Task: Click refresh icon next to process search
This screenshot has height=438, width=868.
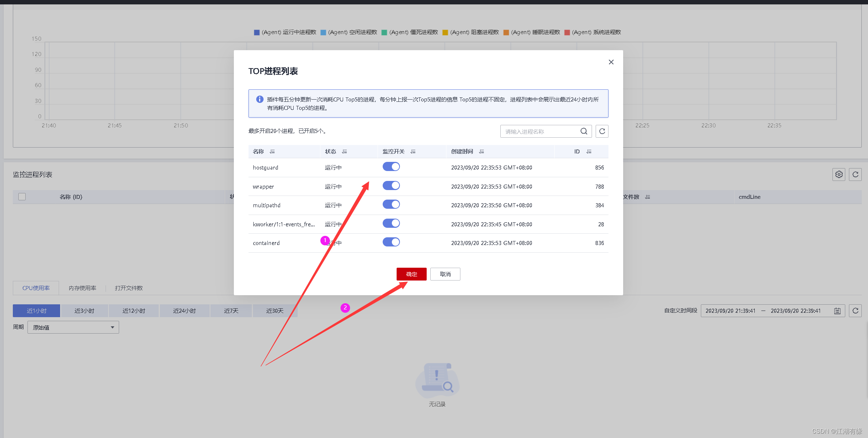Action: point(602,131)
